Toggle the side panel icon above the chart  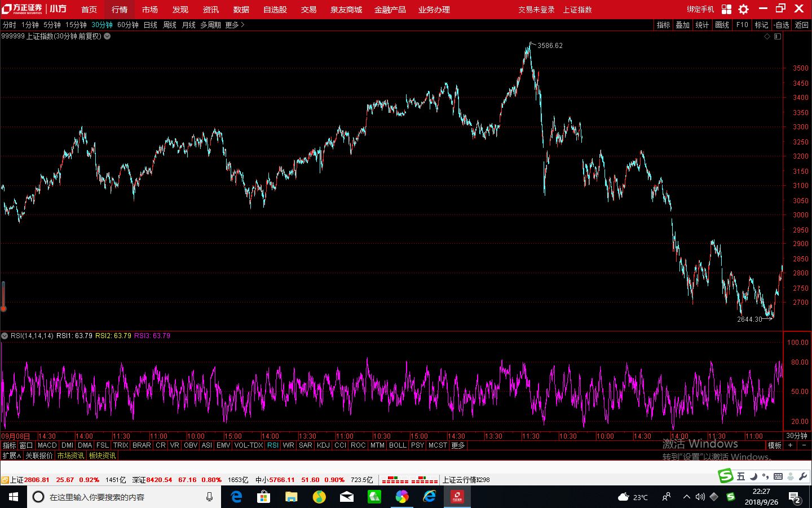[778, 36]
